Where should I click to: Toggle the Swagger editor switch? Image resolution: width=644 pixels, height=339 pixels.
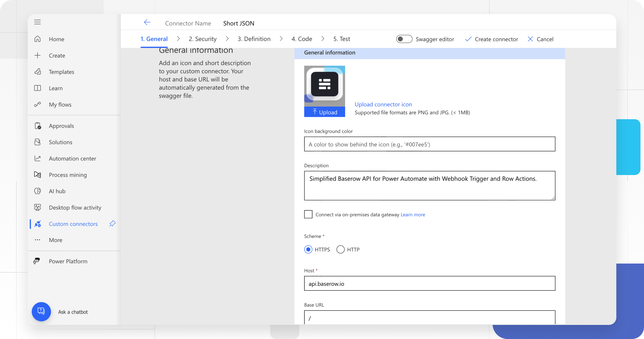click(404, 39)
